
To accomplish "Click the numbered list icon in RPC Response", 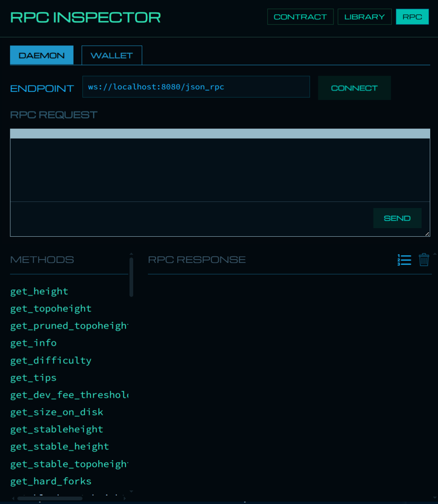I will (404, 260).
